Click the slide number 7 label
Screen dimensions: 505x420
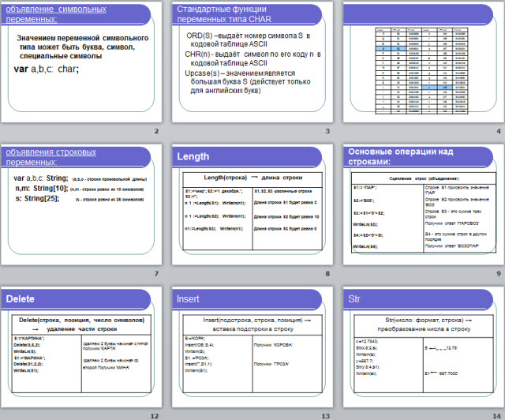pyautogui.click(x=157, y=274)
